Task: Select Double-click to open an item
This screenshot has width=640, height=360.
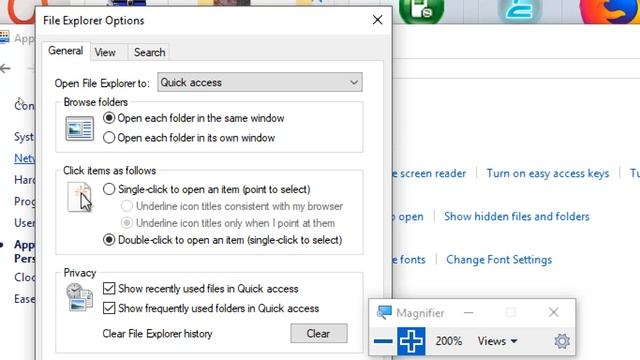Action: [222, 240]
